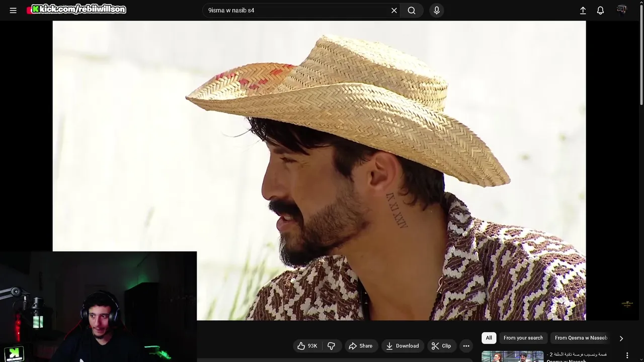Open options for recommended video
This screenshot has height=362, width=644.
(x=627, y=355)
